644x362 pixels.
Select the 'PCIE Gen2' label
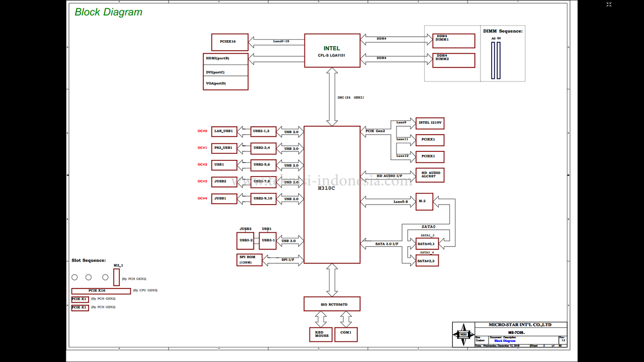375,131
